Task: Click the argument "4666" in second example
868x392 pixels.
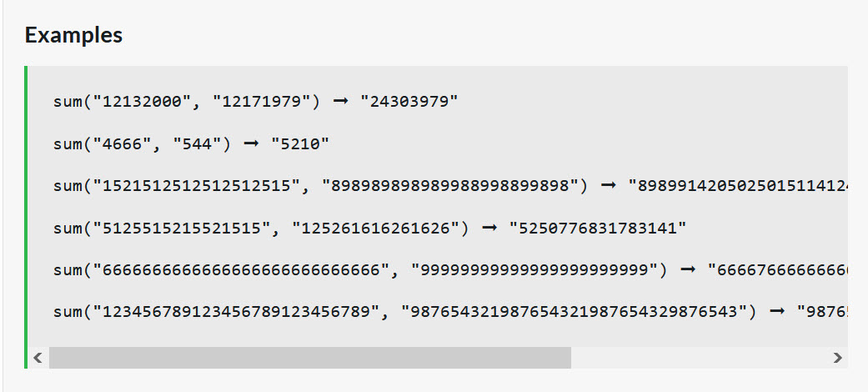Action: (123, 144)
